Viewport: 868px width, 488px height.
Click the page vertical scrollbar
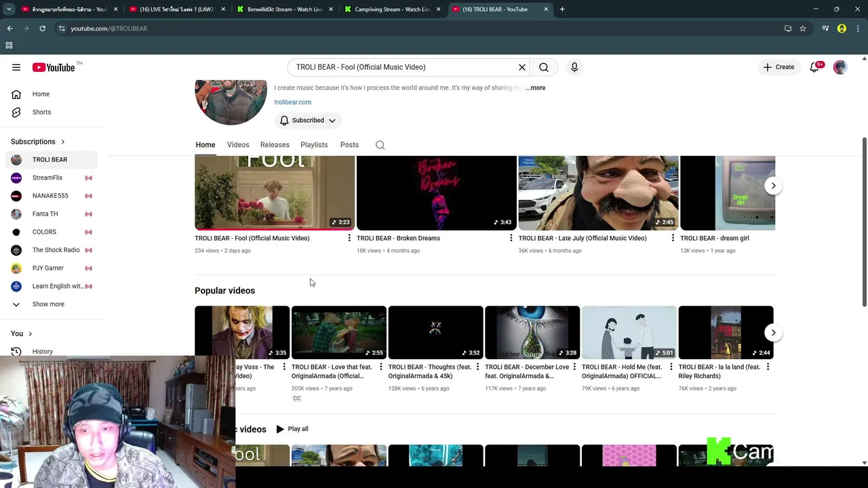tap(864, 222)
